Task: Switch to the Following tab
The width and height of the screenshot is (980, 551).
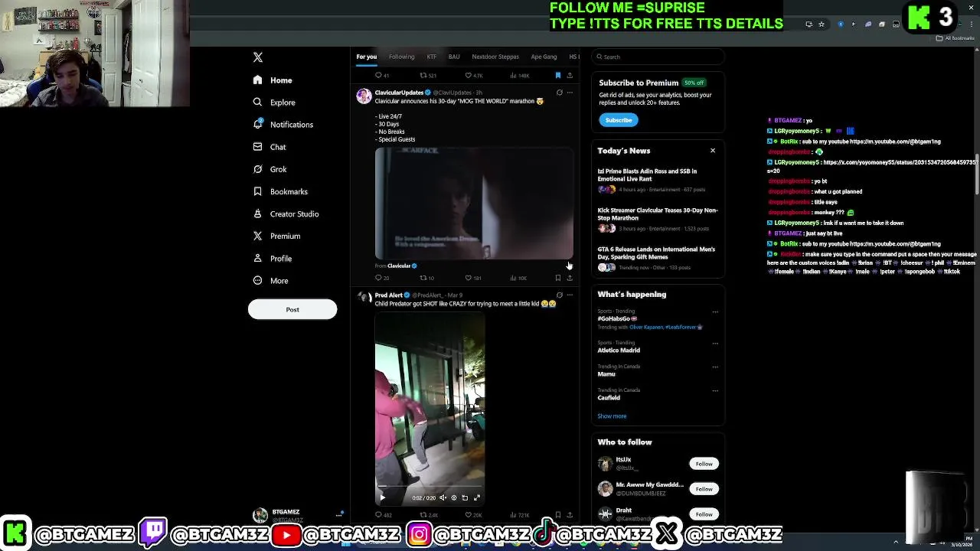Action: tap(401, 57)
